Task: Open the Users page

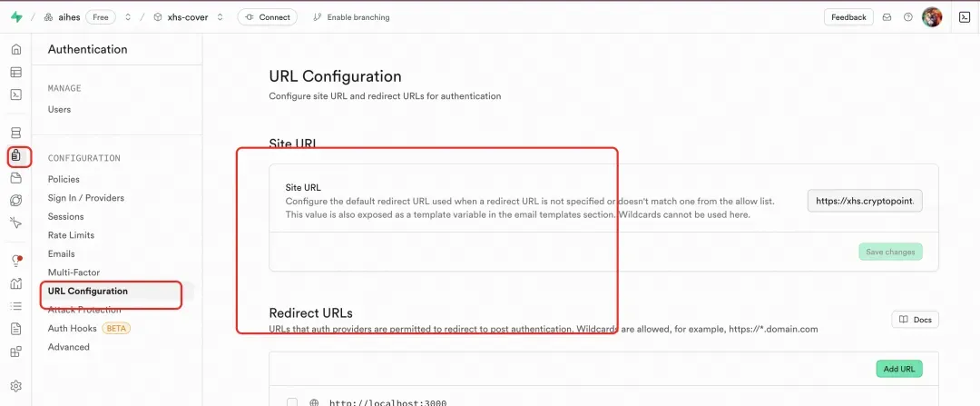Action: [x=59, y=110]
